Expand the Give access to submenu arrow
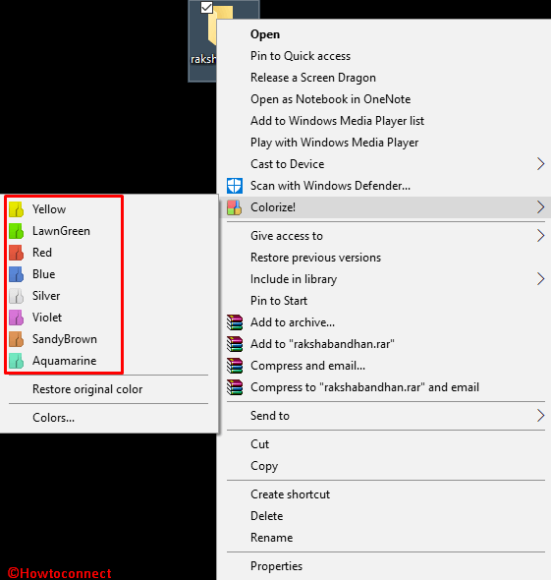The width and height of the screenshot is (551, 580). (x=541, y=236)
